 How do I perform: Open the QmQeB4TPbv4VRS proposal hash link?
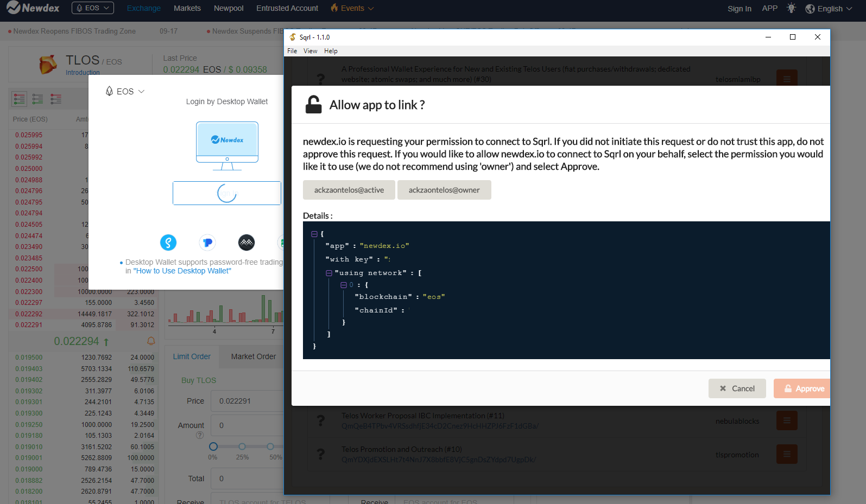click(x=440, y=426)
